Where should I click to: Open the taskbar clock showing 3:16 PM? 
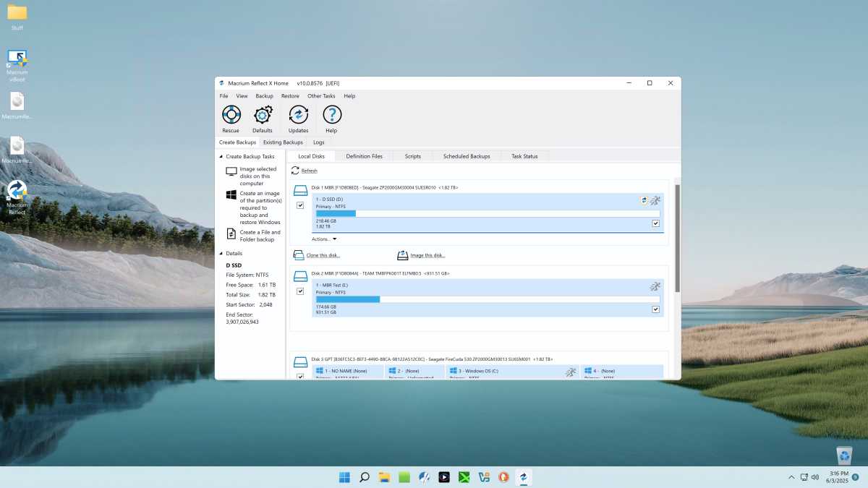click(838, 477)
